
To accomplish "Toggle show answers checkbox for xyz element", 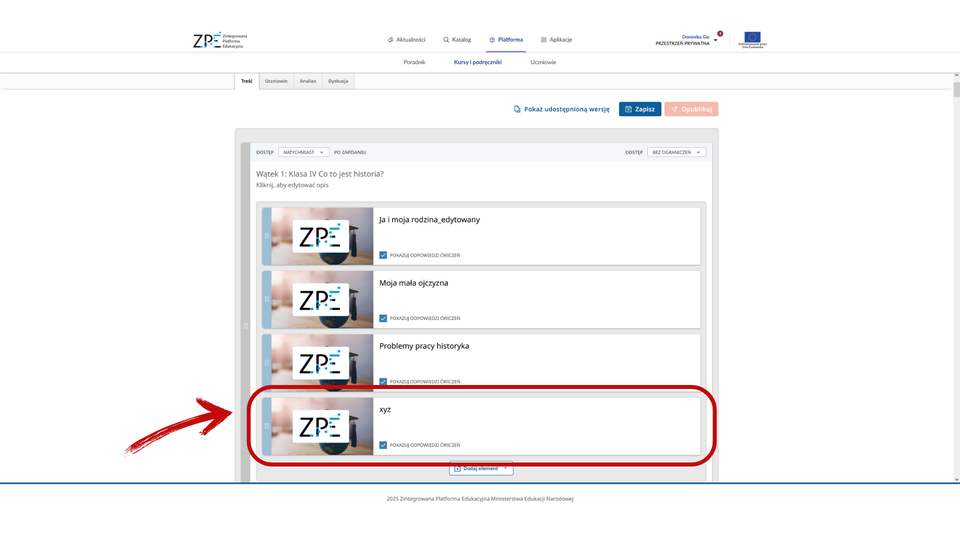I will (x=383, y=445).
